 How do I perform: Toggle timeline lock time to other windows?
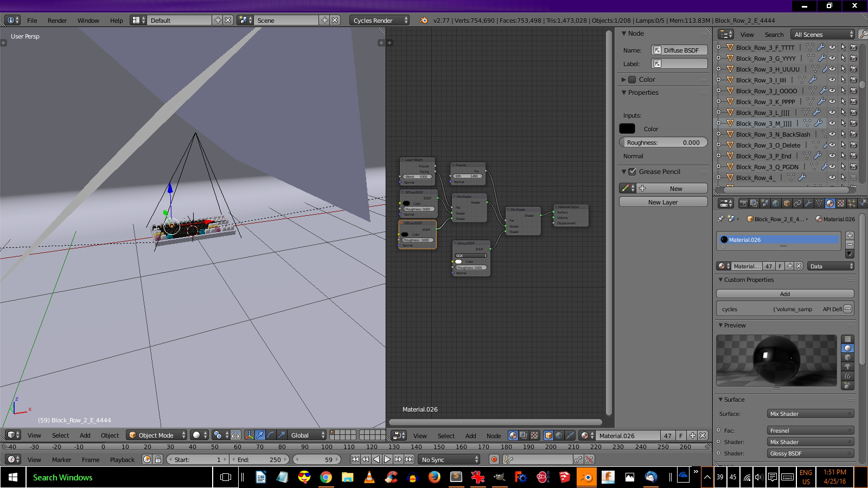pyautogui.click(x=158, y=459)
